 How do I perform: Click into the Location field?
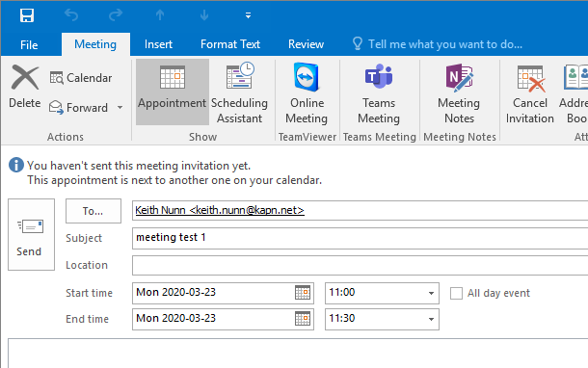[360, 265]
